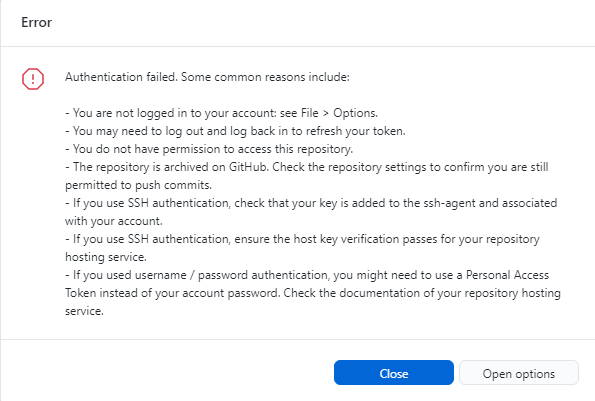The width and height of the screenshot is (595, 401).
Task: Click the blue Close button
Action: click(x=394, y=373)
